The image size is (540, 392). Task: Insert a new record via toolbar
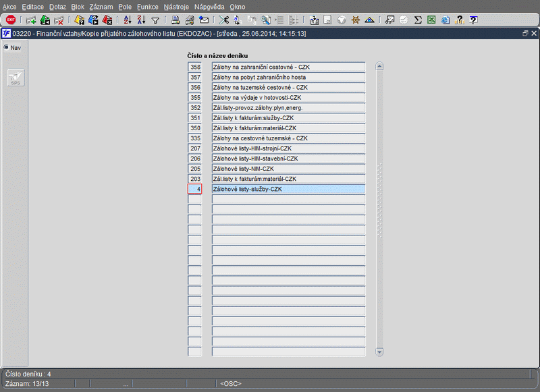pos(31,20)
